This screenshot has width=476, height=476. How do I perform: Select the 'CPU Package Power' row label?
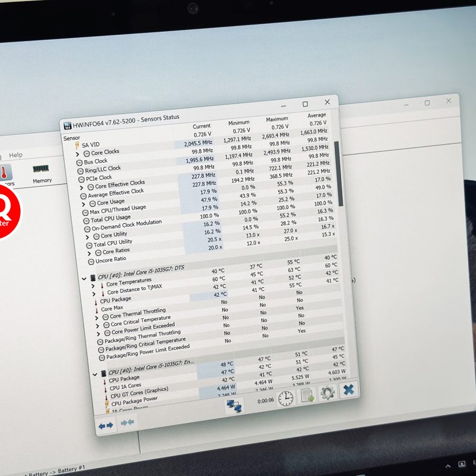click(x=134, y=401)
